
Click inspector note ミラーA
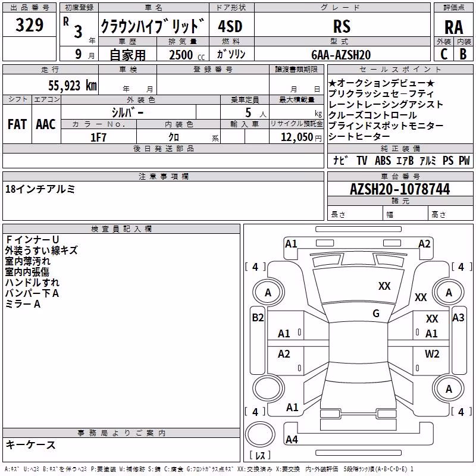click(23, 304)
